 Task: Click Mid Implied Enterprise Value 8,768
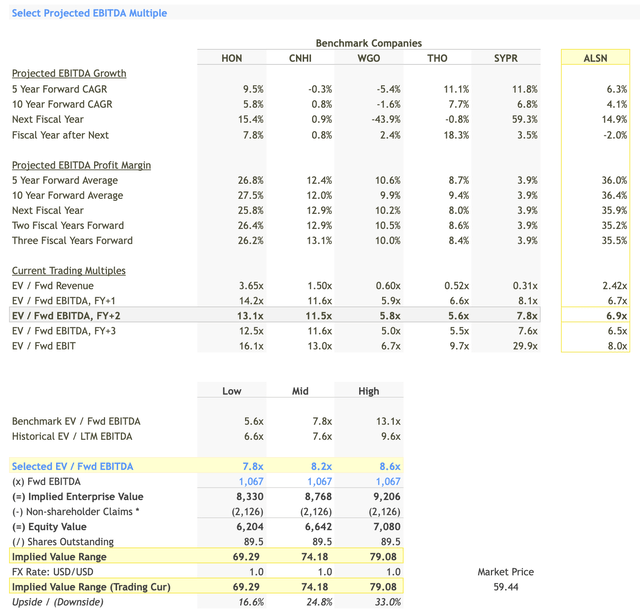pos(318,497)
